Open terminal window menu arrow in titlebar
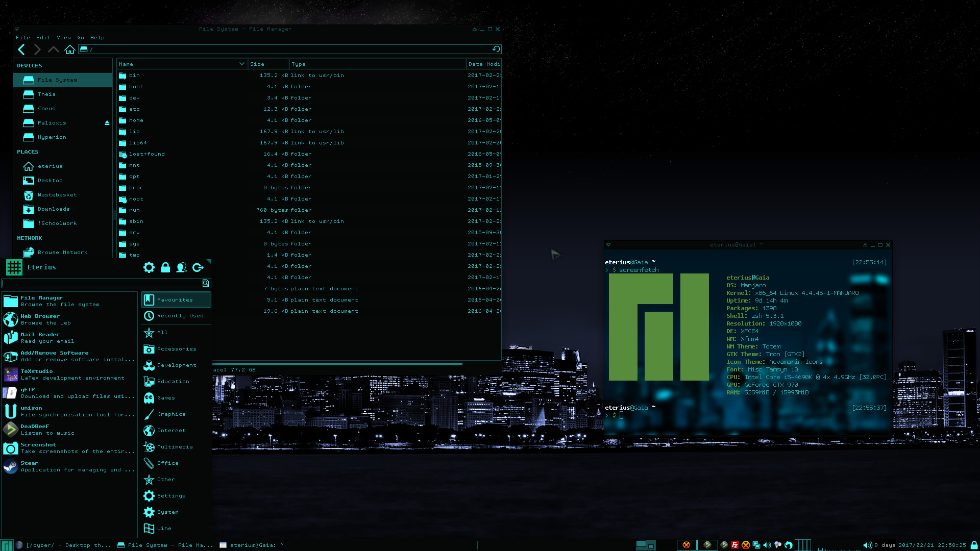980x551 pixels. (x=608, y=245)
